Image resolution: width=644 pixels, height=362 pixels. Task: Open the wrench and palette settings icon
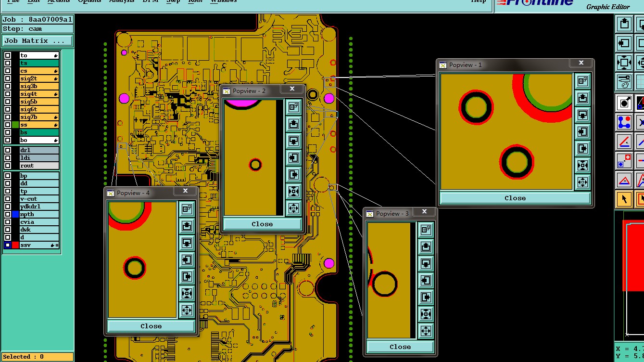(x=624, y=81)
